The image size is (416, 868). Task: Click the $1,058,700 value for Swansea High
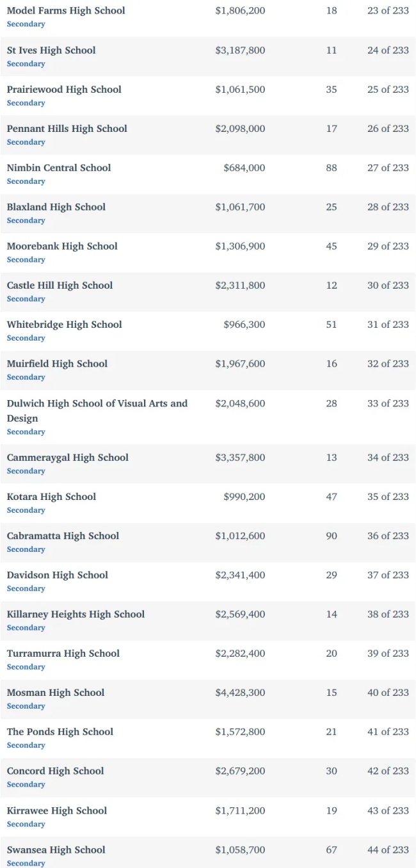click(240, 849)
